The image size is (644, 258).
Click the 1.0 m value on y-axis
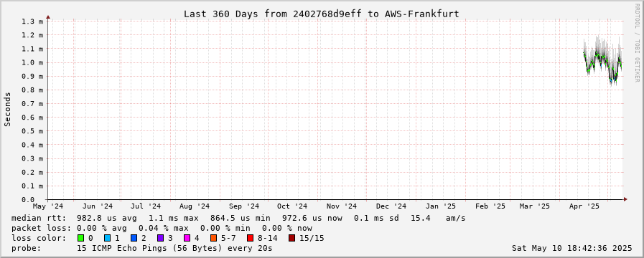click(32, 62)
